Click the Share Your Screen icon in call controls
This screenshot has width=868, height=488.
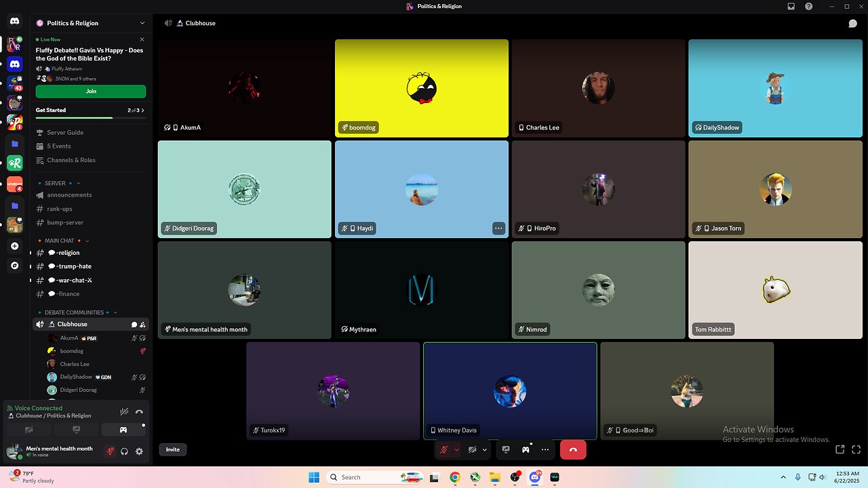pos(506,449)
